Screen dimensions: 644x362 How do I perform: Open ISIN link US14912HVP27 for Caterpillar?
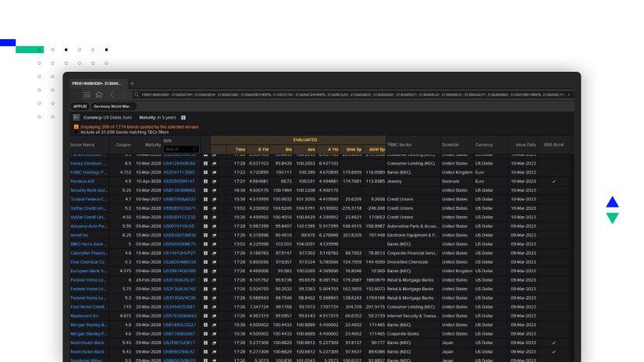click(179, 252)
